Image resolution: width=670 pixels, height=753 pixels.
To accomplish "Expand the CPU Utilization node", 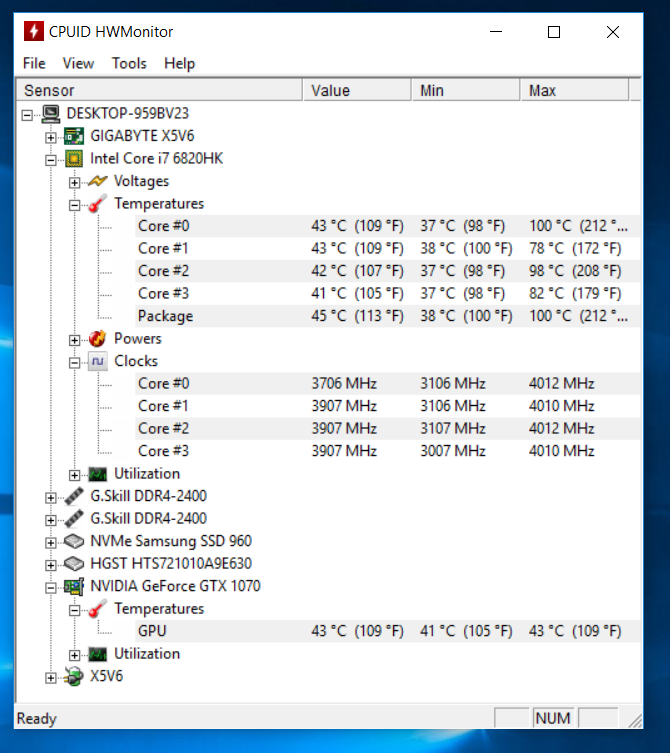I will 74,475.
